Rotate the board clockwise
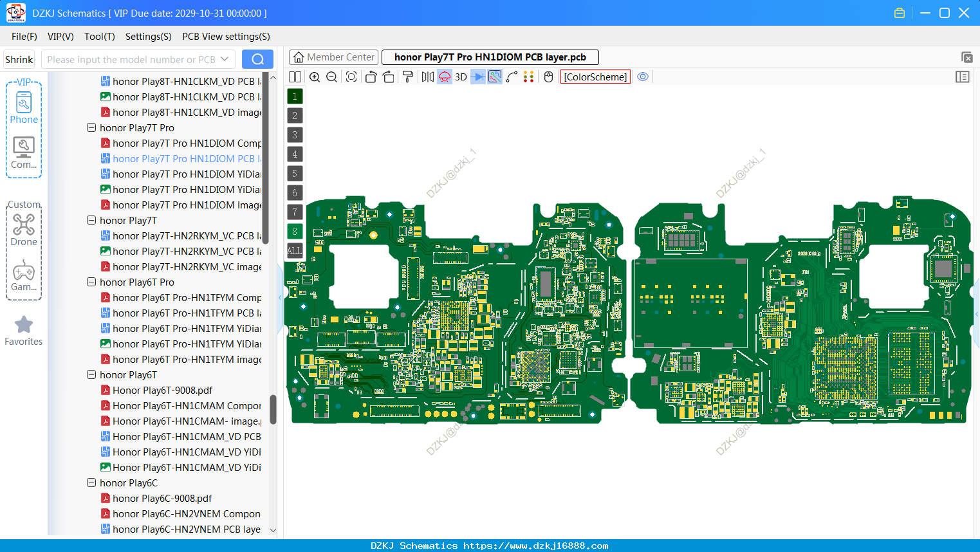Screen dimensions: 980x552 coord(389,77)
